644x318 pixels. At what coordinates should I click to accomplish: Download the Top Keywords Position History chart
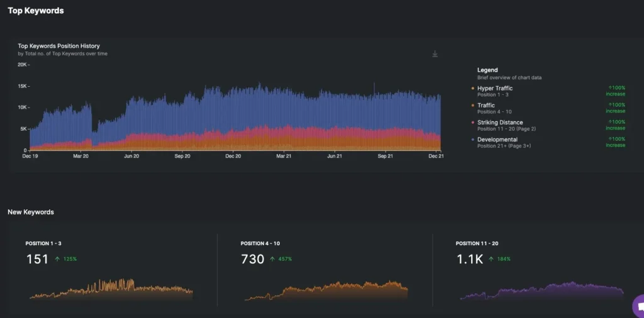[x=435, y=54]
